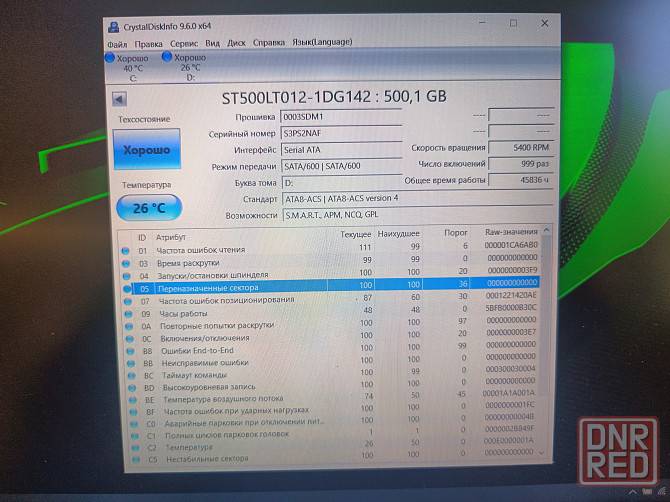Click status dot of attribute BD row
Viewport: 670px width, 502px height.
tap(132, 388)
